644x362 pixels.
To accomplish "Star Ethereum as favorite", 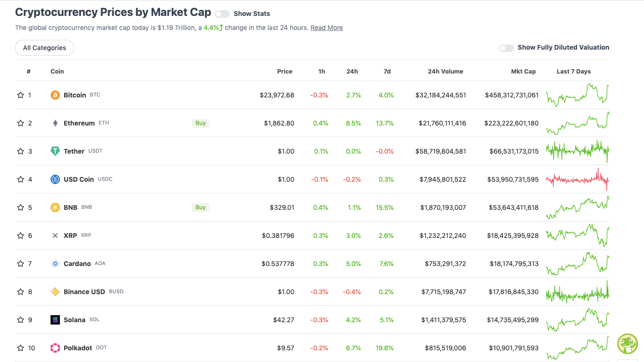I will (21, 123).
